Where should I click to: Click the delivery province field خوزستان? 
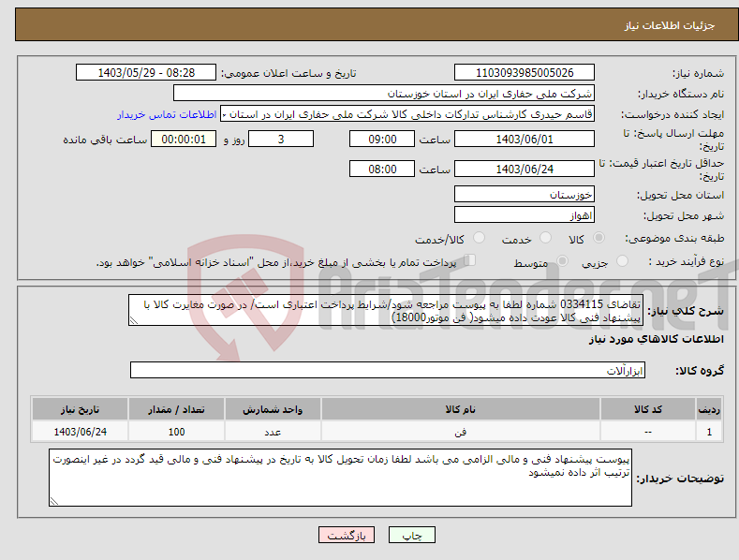[525, 194]
